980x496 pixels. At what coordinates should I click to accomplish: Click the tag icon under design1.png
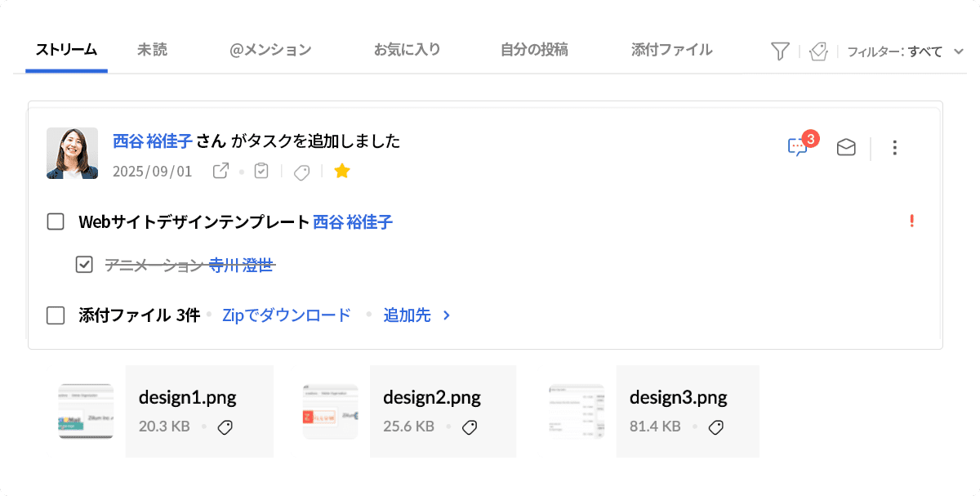point(225,427)
